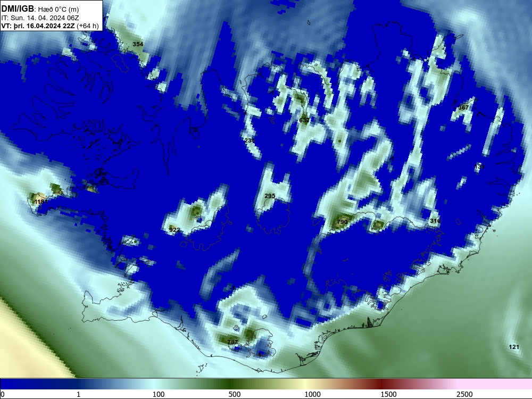Screen dimensions: 532x399
Task: Click the pink end of color scale
Action: click(495, 384)
